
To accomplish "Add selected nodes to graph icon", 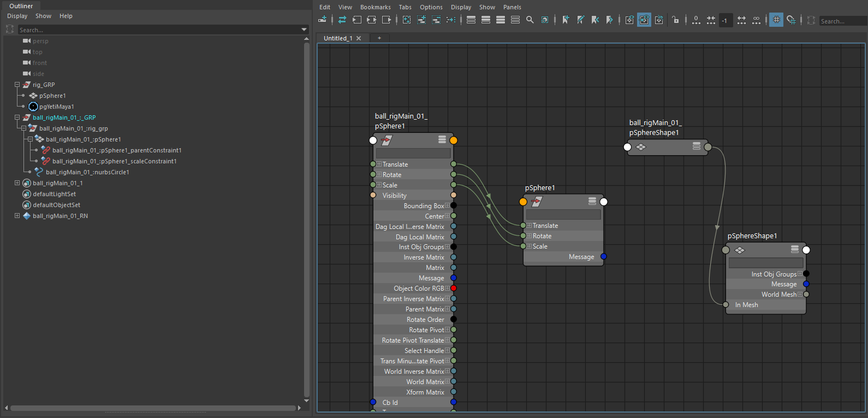I will (421, 20).
